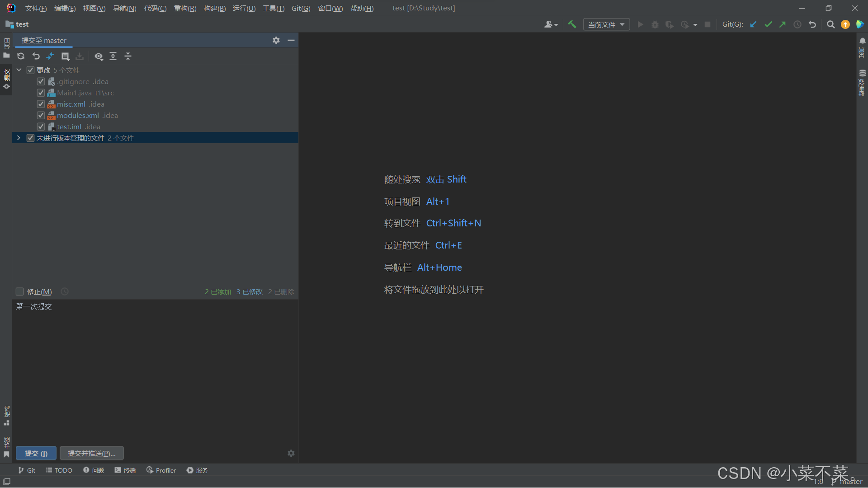868x488 pixels.
Task: Expand the unversioned files group
Action: pos(19,138)
